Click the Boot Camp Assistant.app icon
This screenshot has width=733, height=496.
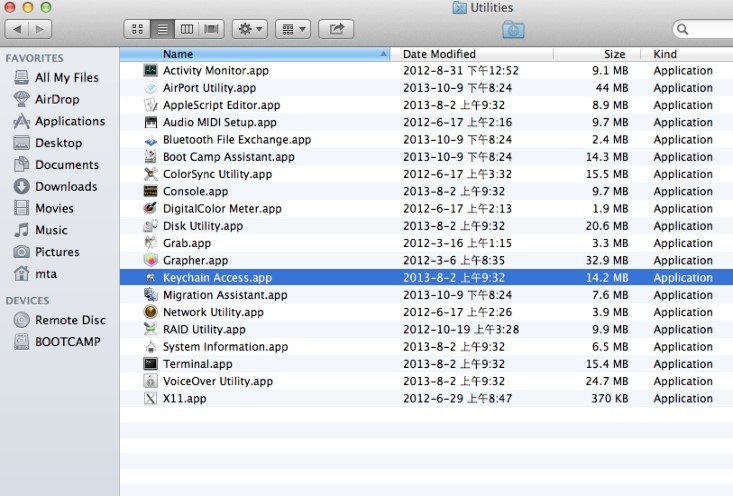(151, 157)
